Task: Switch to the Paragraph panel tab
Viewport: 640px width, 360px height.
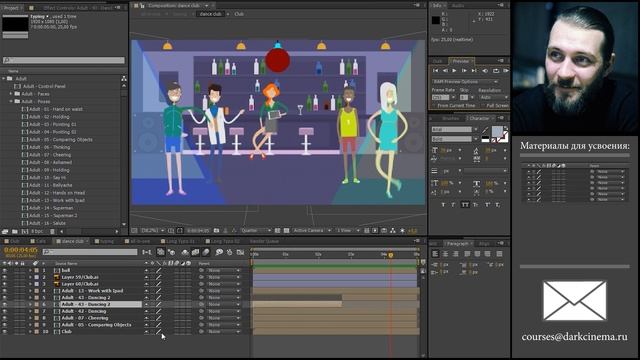Action: click(x=457, y=244)
